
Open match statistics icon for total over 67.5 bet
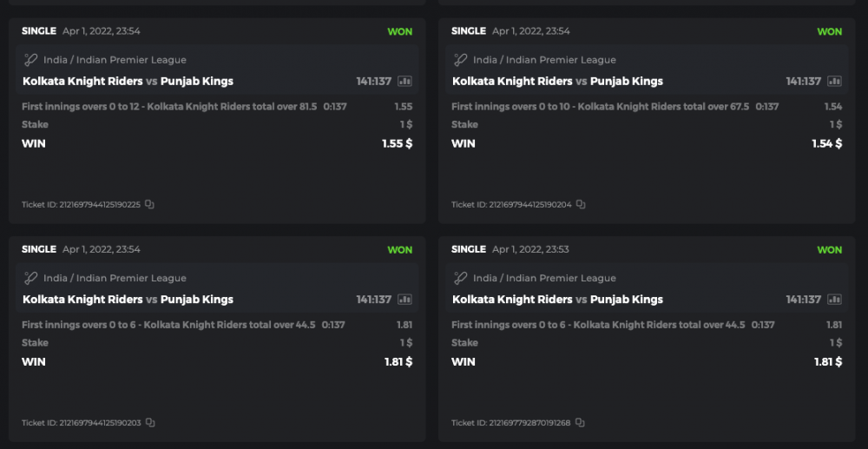pyautogui.click(x=835, y=82)
